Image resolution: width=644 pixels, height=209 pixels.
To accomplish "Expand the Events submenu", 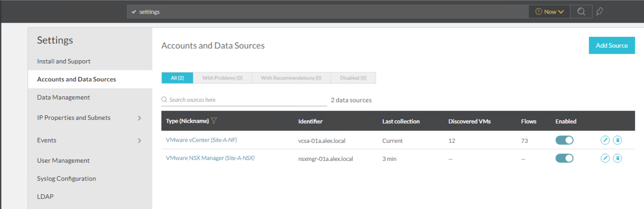I will [140, 140].
